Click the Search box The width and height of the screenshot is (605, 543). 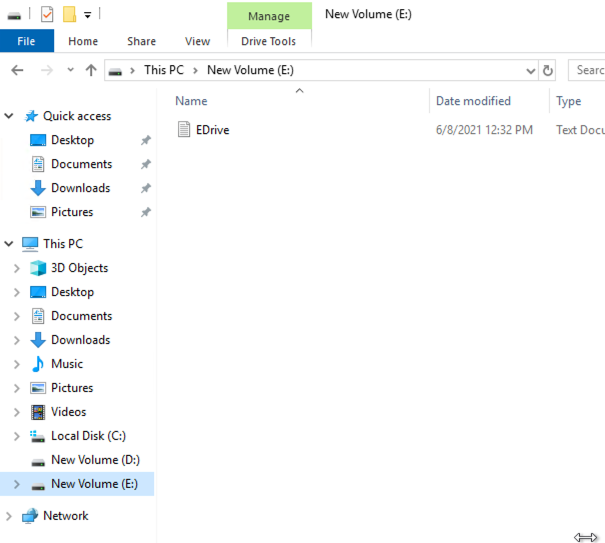pos(587,70)
